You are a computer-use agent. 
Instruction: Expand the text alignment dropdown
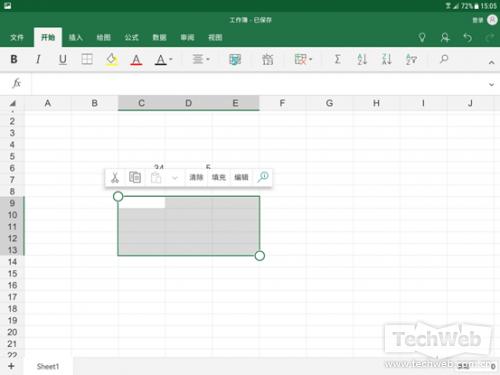(x=201, y=59)
